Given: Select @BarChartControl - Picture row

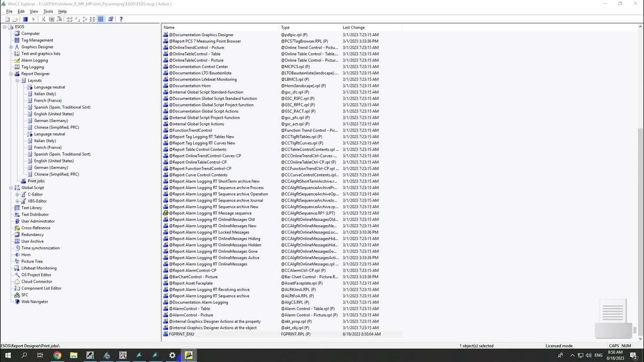Looking at the screenshot, I should tap(282, 277).
